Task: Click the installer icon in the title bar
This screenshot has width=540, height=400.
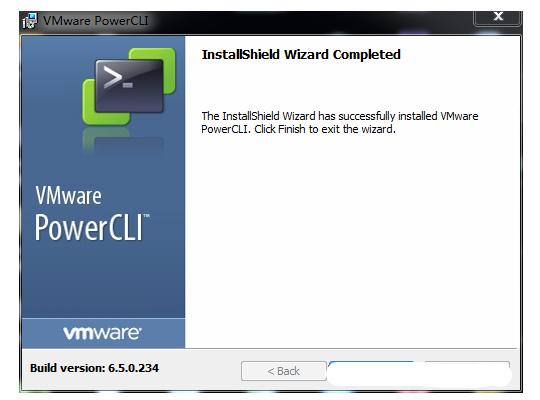Action: 30,21
